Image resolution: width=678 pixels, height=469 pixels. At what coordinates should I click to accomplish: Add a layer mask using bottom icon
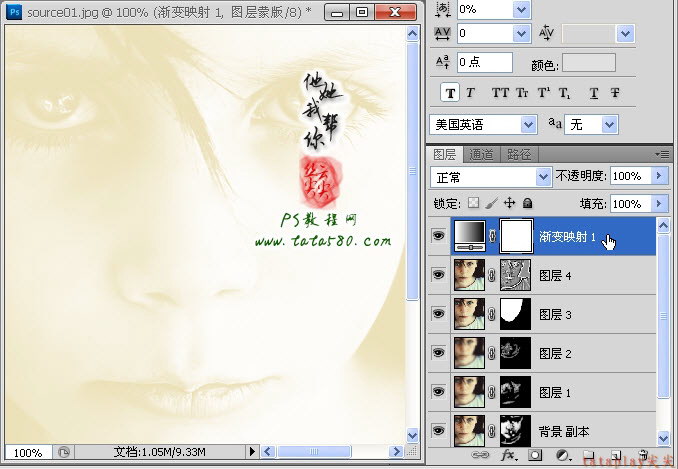pos(535,455)
